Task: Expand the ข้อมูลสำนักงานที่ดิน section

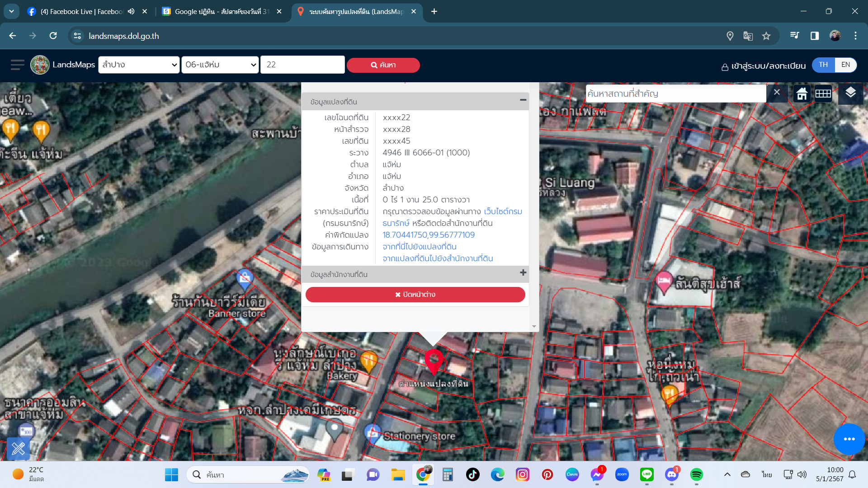Action: pyautogui.click(x=523, y=273)
